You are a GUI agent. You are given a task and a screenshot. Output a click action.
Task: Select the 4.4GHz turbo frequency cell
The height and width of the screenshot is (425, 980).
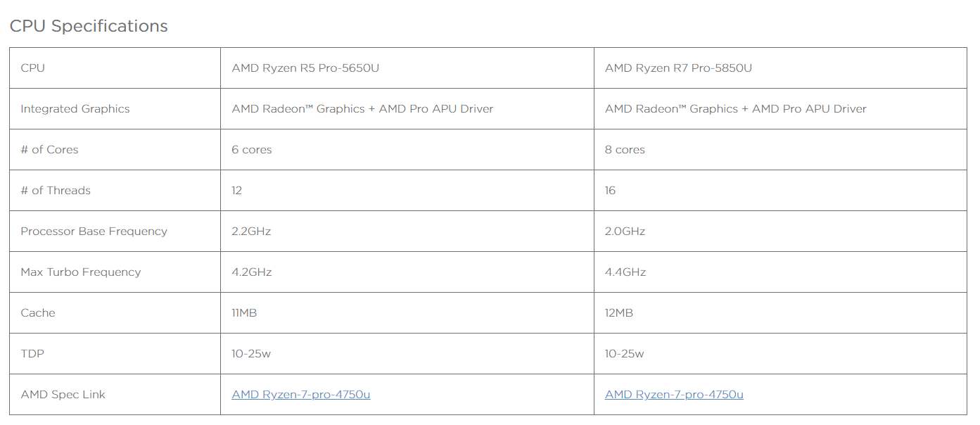click(x=625, y=272)
